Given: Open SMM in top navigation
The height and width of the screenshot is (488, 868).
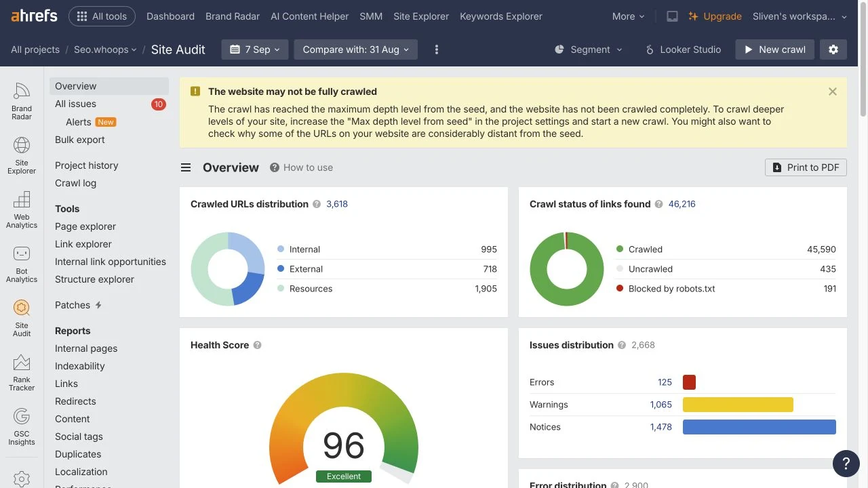Looking at the screenshot, I should 371,16.
